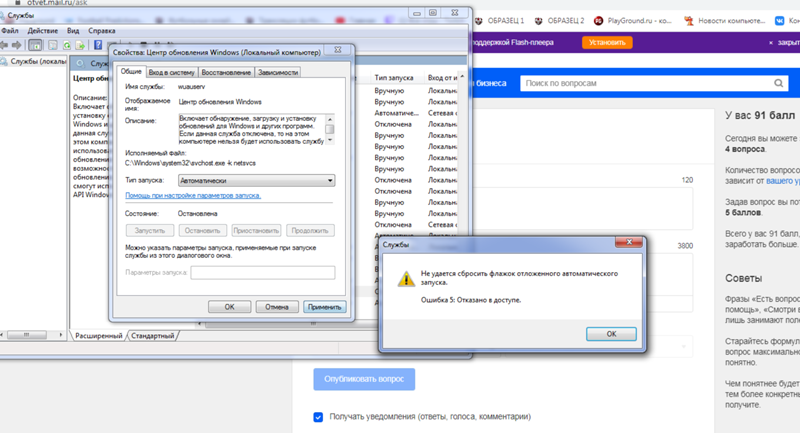Click the Forward arrow in Services toolbar
The image size is (800, 433).
(x=17, y=45)
